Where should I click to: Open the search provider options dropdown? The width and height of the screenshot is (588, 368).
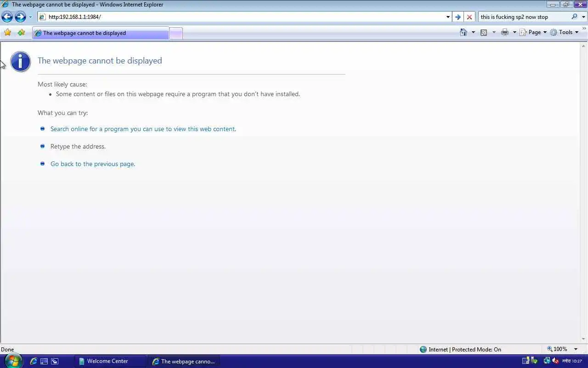(584, 17)
